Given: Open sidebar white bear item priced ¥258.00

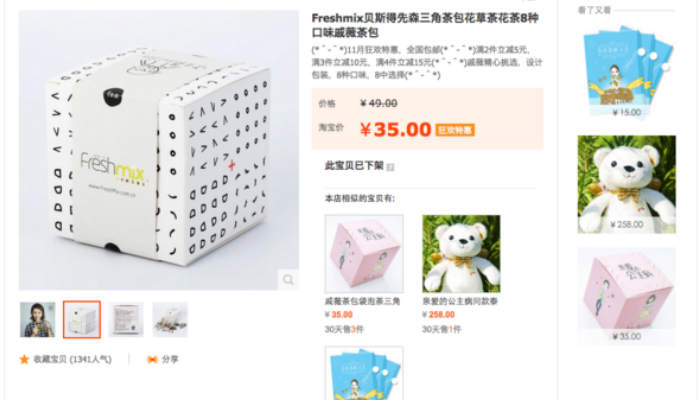Looking at the screenshot, I should pos(627,184).
